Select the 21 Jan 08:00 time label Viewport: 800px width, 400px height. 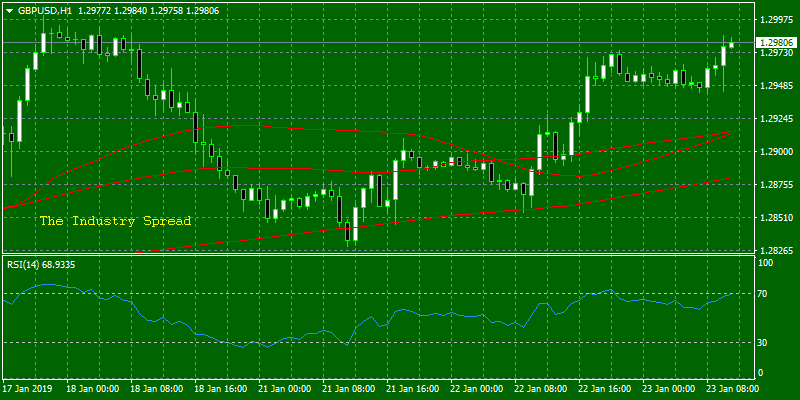coord(349,389)
